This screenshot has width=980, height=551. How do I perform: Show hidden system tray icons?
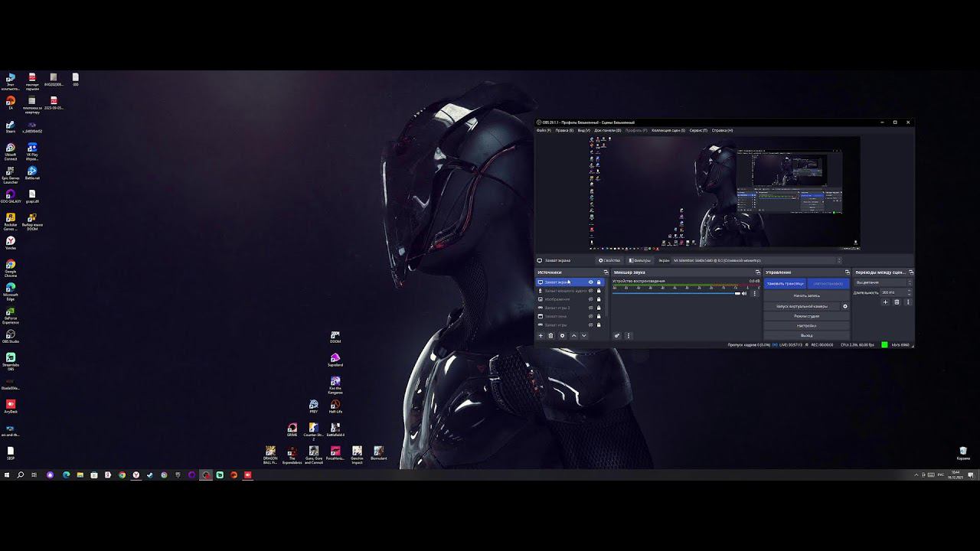916,475
